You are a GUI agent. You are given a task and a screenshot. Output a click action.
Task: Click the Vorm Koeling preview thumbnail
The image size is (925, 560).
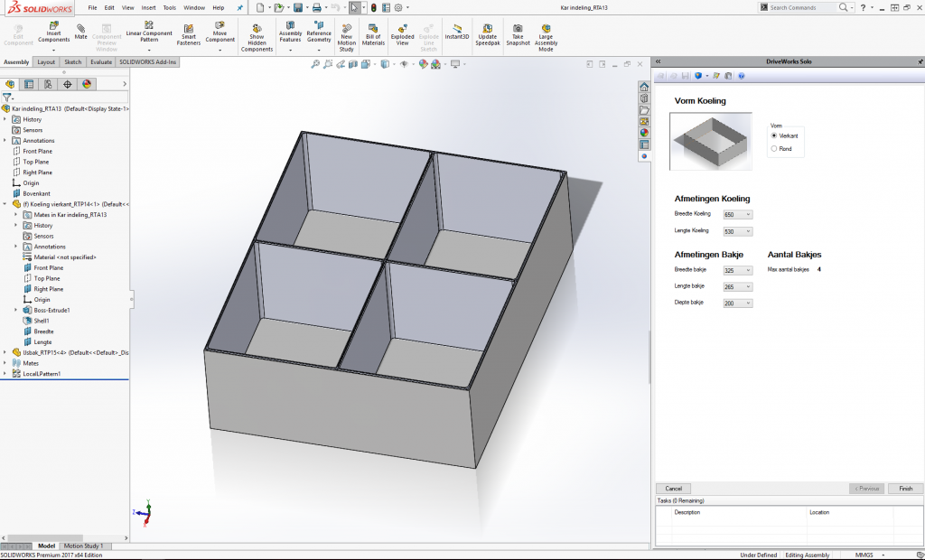coord(711,141)
